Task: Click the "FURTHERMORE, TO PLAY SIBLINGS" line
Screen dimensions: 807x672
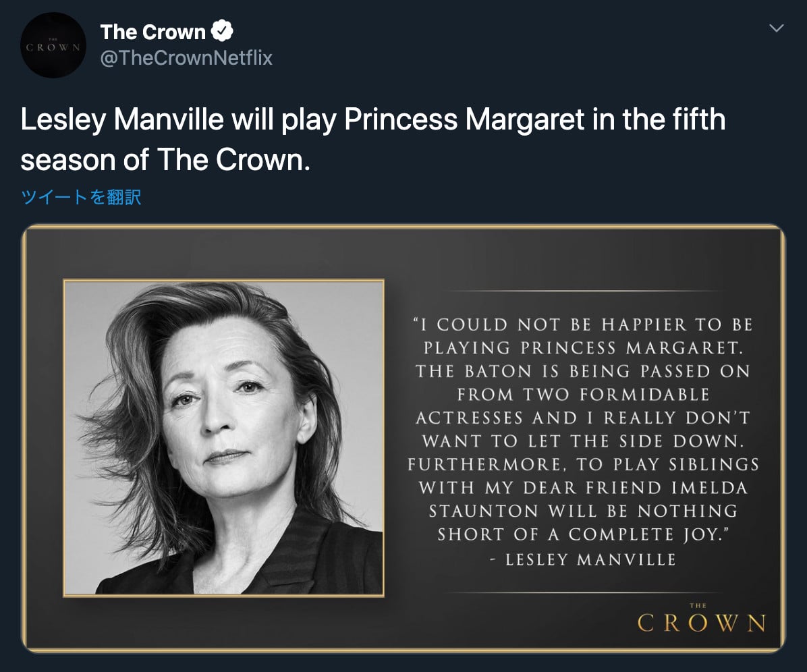Action: (583, 465)
